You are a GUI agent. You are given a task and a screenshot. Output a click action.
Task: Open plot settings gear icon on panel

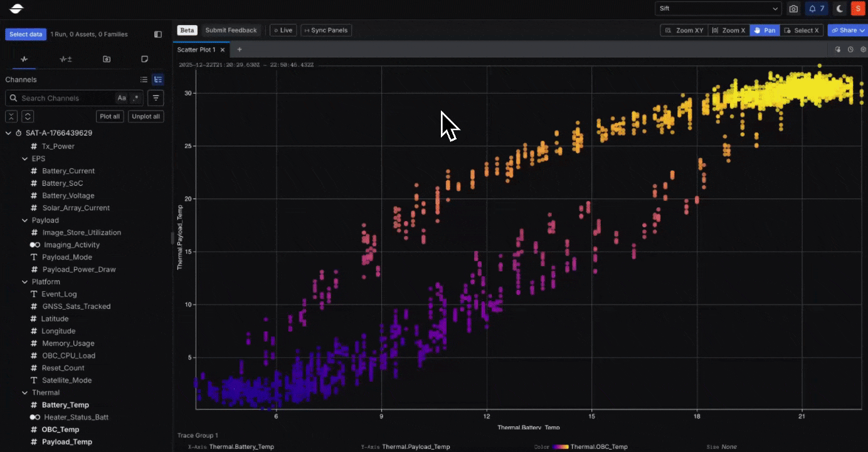click(x=862, y=49)
